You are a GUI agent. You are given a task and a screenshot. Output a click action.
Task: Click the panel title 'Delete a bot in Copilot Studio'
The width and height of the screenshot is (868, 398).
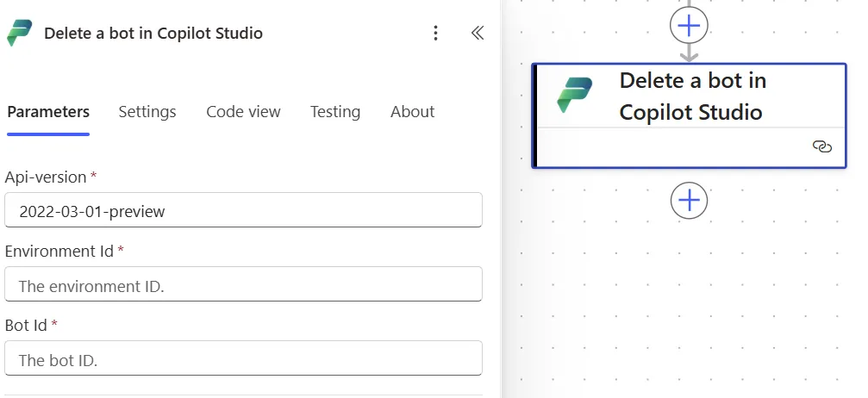[153, 34]
